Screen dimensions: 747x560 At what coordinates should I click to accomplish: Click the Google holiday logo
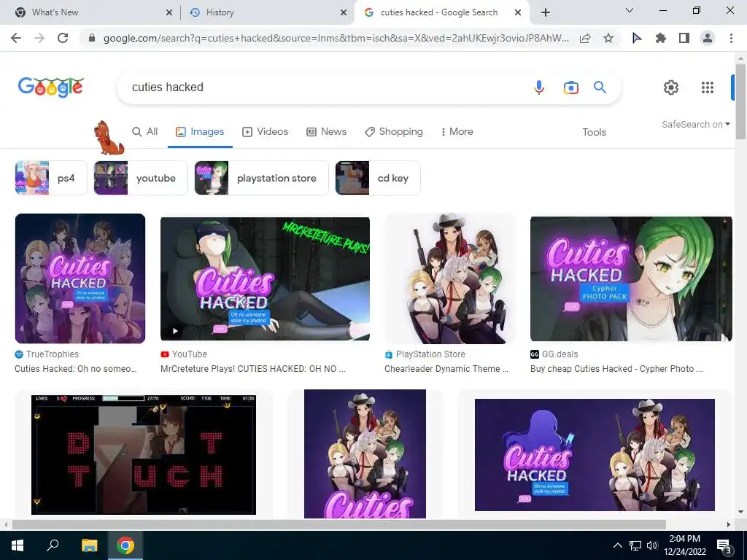click(x=50, y=87)
